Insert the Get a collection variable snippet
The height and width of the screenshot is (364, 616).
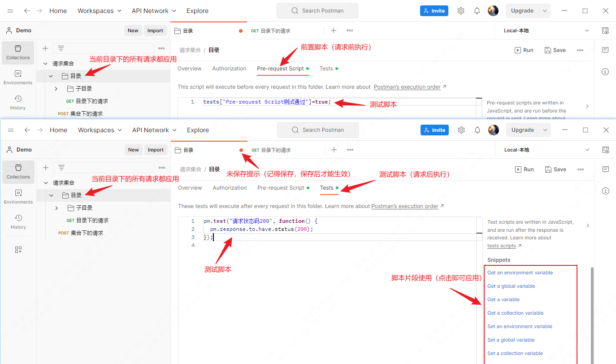[515, 313]
